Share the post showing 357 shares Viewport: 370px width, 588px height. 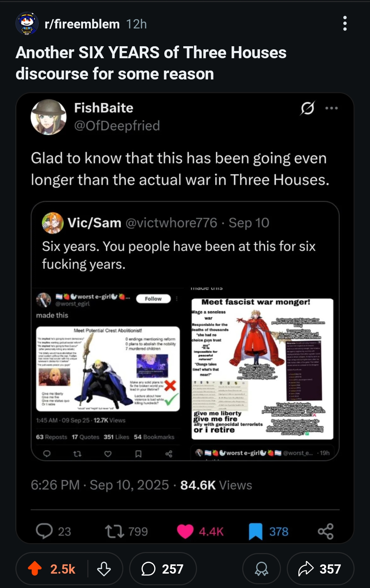coord(320,569)
